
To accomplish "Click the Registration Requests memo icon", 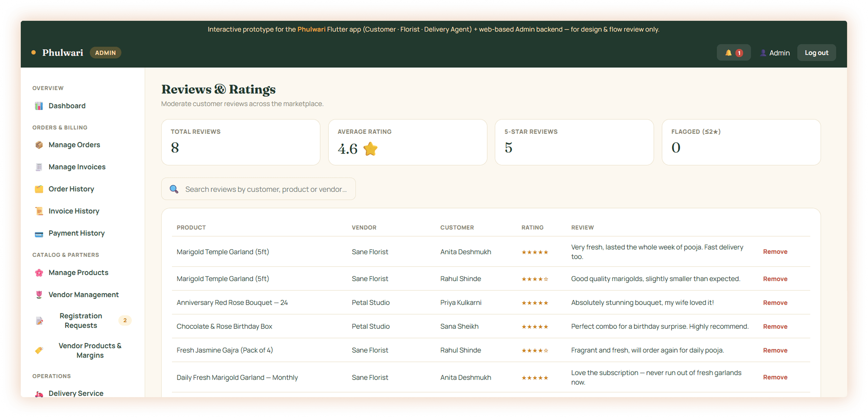I will coord(39,321).
